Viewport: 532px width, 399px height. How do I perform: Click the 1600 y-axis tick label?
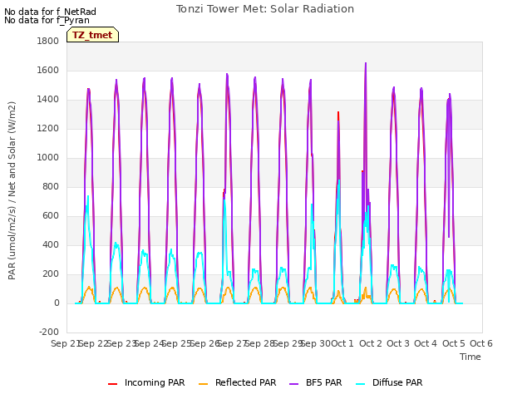[x=48, y=70]
